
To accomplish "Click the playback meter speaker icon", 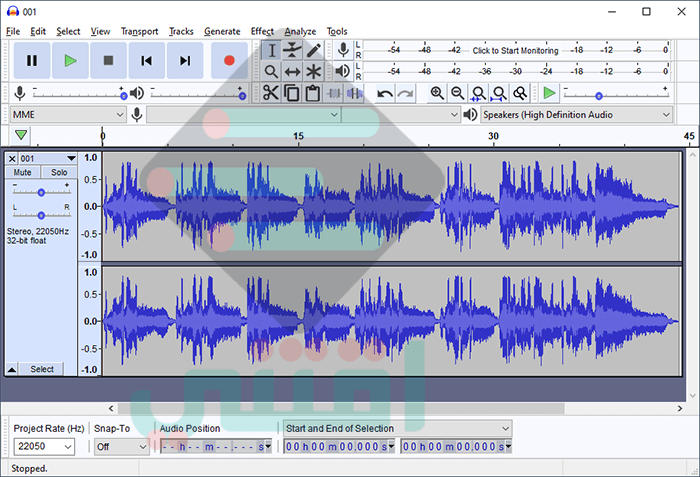I will click(343, 71).
